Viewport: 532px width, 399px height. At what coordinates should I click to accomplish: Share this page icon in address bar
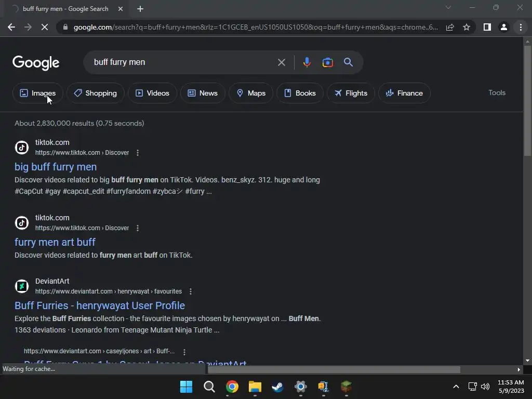[x=450, y=27]
